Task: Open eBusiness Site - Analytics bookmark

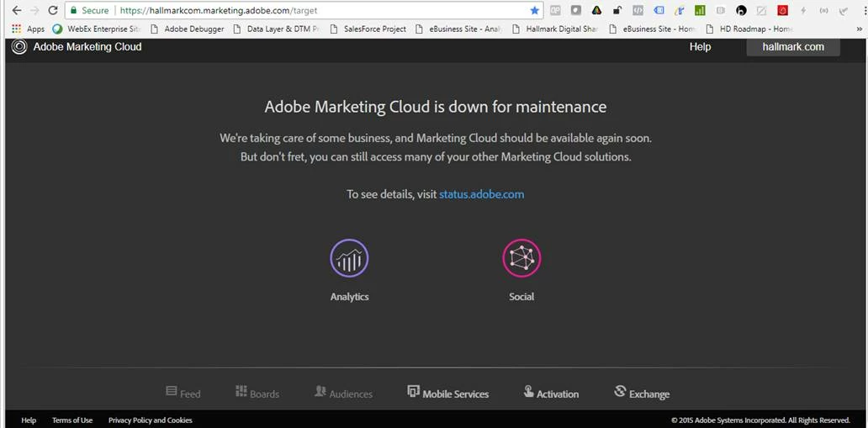Action: 459,29
